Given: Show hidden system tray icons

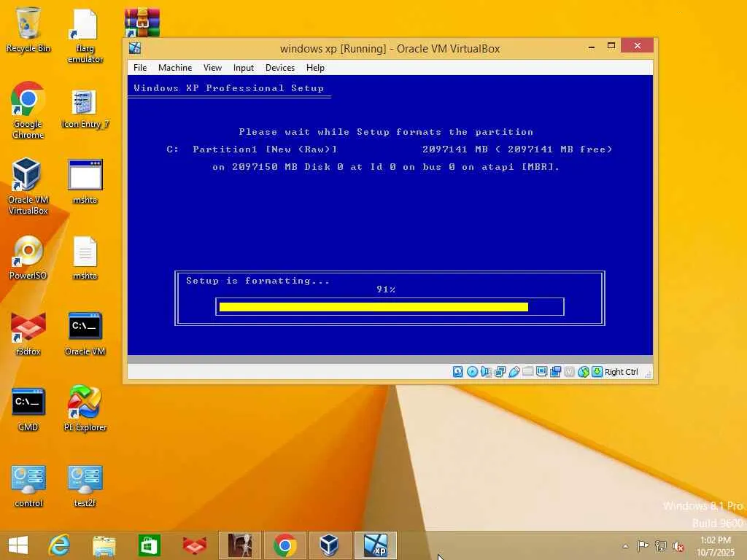Looking at the screenshot, I should tap(625, 546).
